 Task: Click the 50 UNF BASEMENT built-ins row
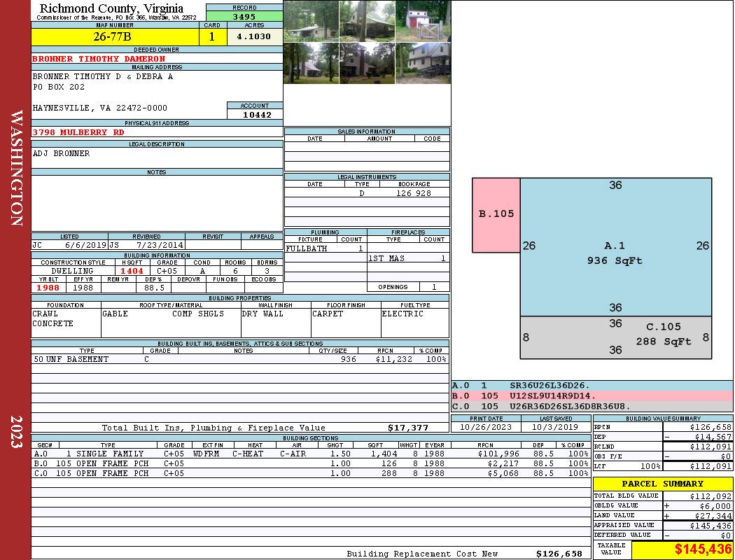point(239,359)
